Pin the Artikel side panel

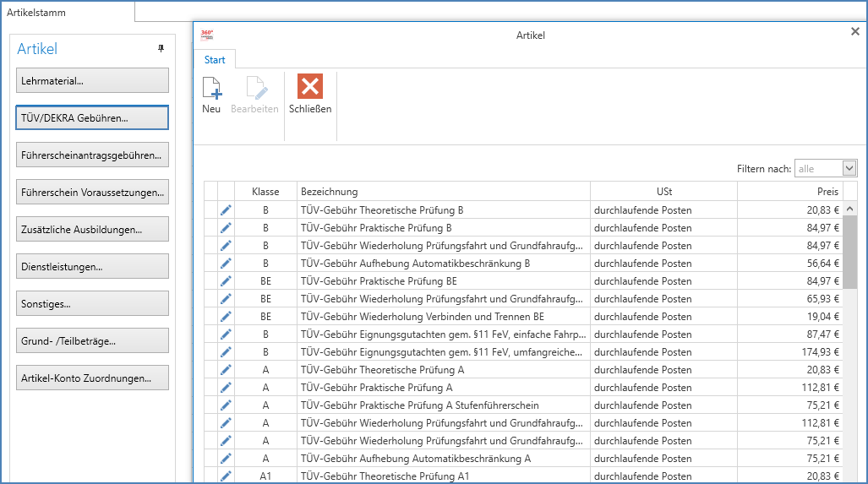(161, 49)
